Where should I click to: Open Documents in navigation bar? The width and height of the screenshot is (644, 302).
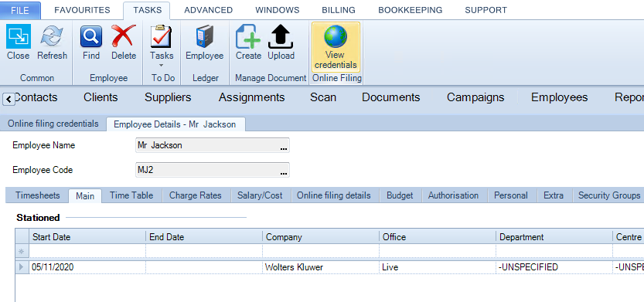pyautogui.click(x=391, y=97)
